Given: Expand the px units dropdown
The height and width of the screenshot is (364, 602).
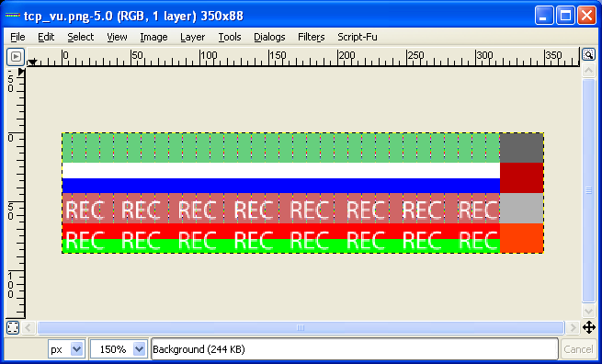Looking at the screenshot, I should (77, 349).
